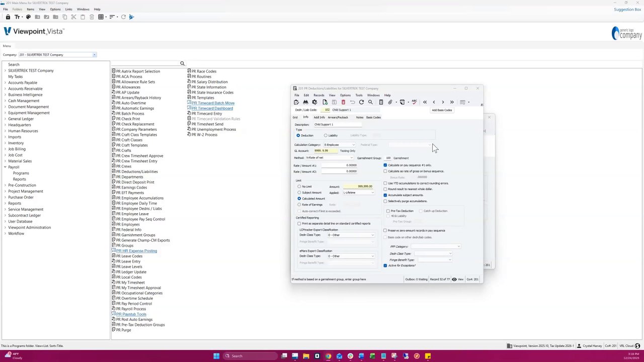Screen dimensions: 644x362
Task: Click the lock icon in main toolbar
Action: click(x=8, y=17)
